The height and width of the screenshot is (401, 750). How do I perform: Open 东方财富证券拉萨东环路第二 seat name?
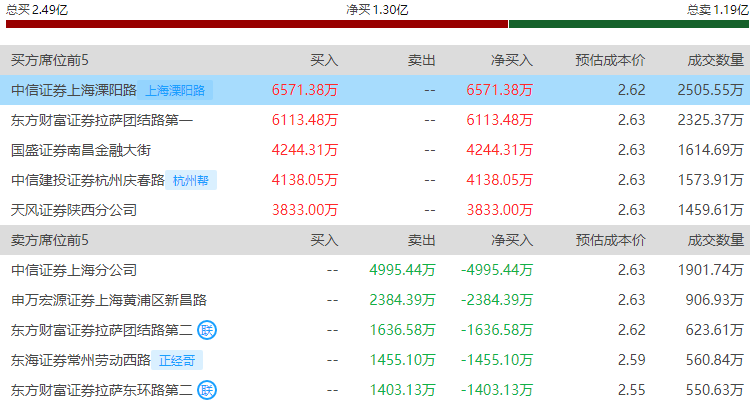(x=102, y=390)
